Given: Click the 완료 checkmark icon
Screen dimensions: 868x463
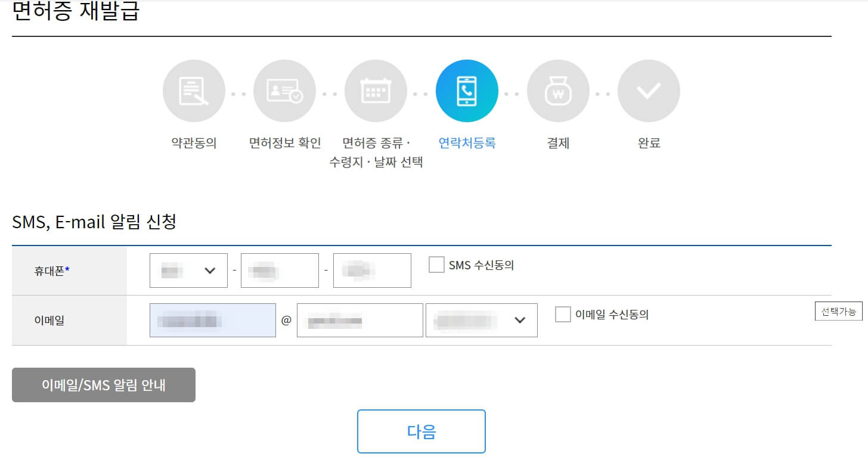Looking at the screenshot, I should [x=649, y=91].
